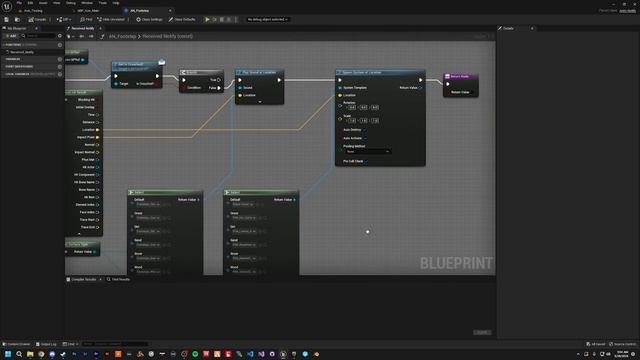Viewport: 640px width, 360px height.
Task: Click the Browse to asset icon
Action: tap(17, 19)
